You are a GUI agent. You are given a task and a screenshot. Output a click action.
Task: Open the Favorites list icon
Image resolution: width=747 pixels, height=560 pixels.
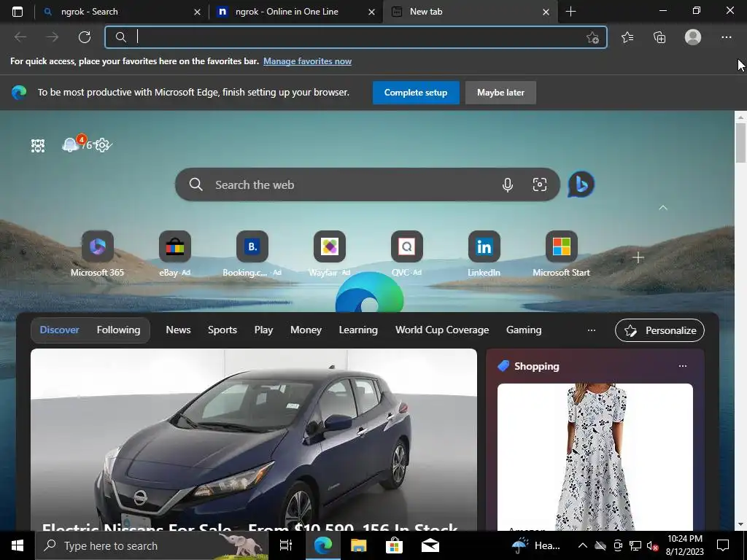[x=627, y=37]
